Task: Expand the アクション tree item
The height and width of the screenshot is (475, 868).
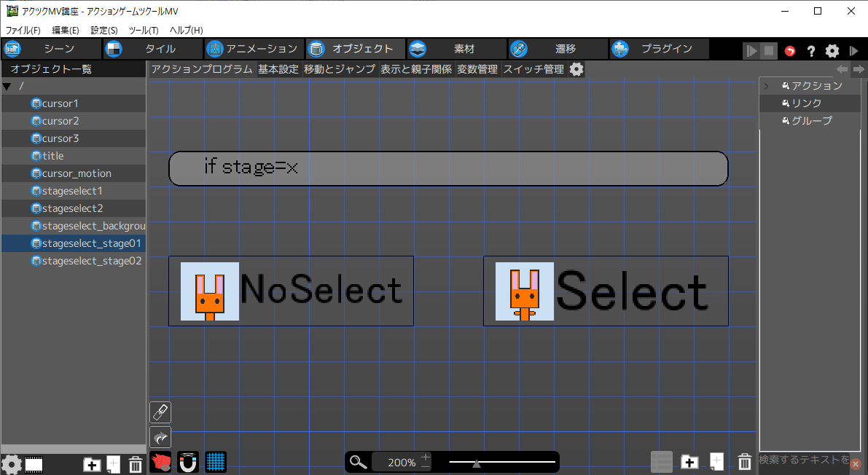Action: pyautogui.click(x=767, y=86)
